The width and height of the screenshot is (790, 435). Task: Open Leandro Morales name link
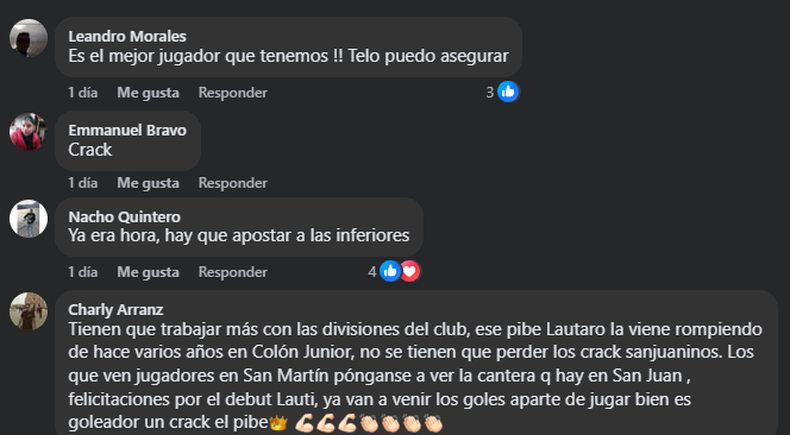click(127, 36)
